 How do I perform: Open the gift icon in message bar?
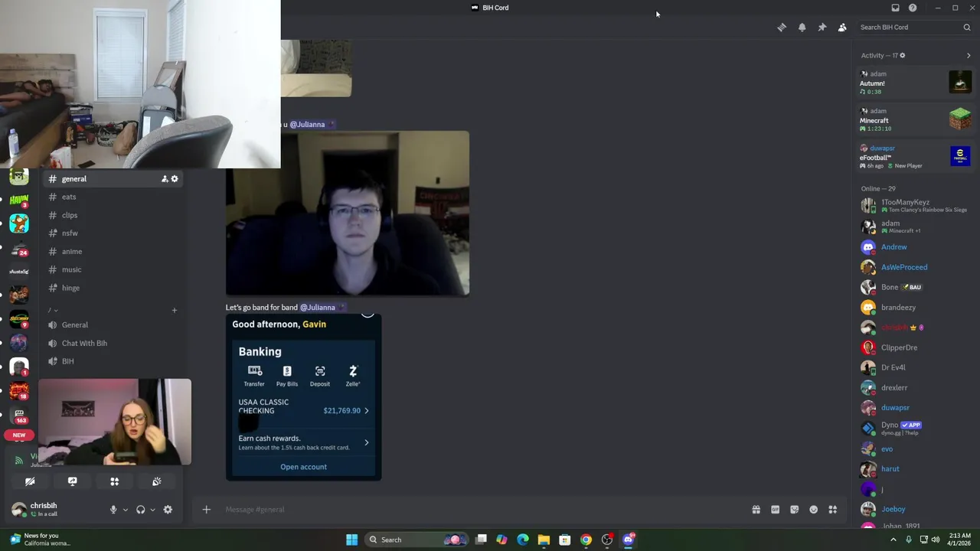click(x=756, y=510)
